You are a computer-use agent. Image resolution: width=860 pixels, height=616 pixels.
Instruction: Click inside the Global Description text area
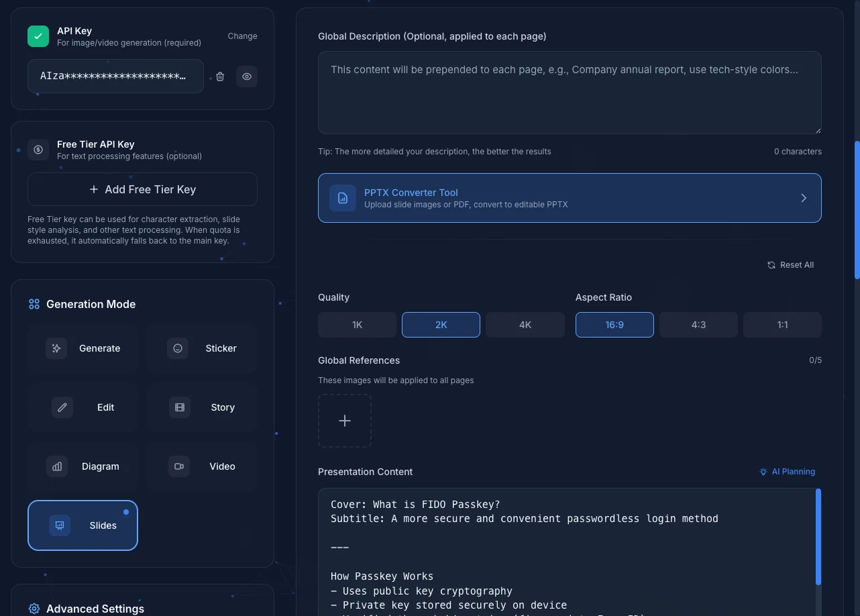click(570, 92)
